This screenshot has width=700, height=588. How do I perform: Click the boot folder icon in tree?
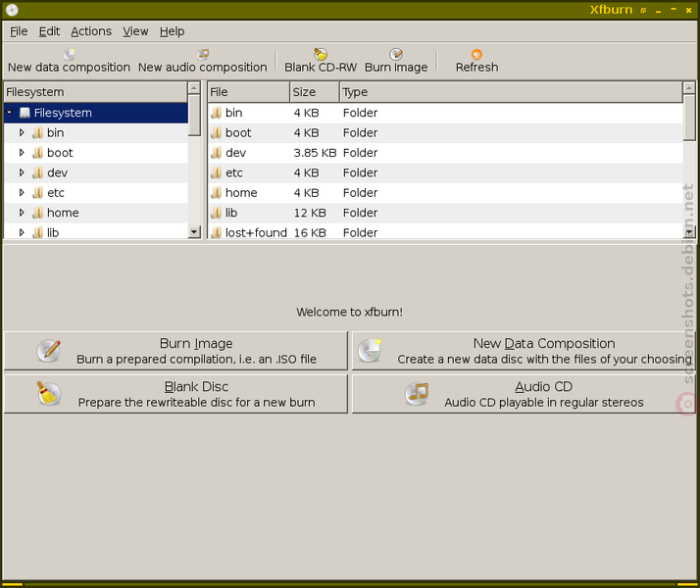[x=38, y=153]
